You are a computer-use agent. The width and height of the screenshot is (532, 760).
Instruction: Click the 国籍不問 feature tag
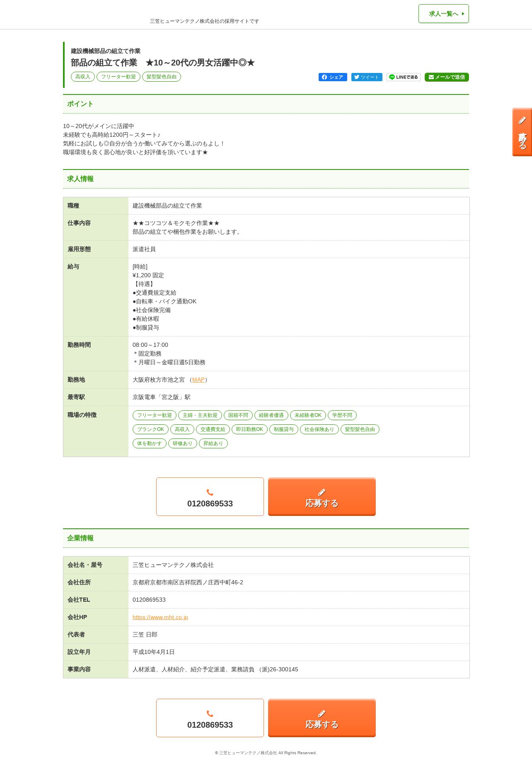pyautogui.click(x=238, y=415)
